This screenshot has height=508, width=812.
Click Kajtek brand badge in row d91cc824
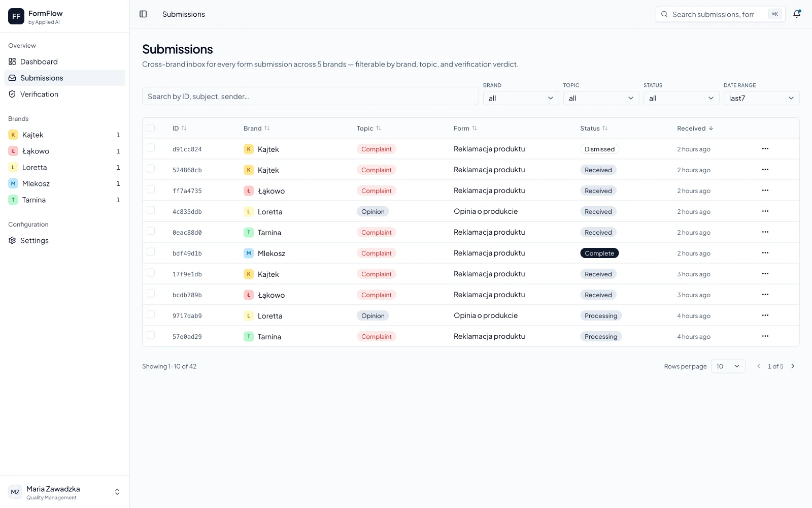pyautogui.click(x=249, y=149)
